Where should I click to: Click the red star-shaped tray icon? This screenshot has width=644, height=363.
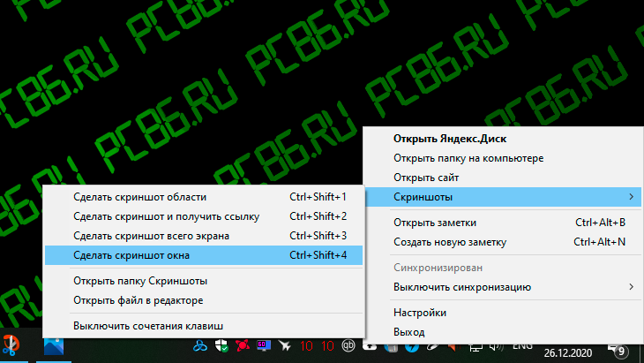click(243, 345)
